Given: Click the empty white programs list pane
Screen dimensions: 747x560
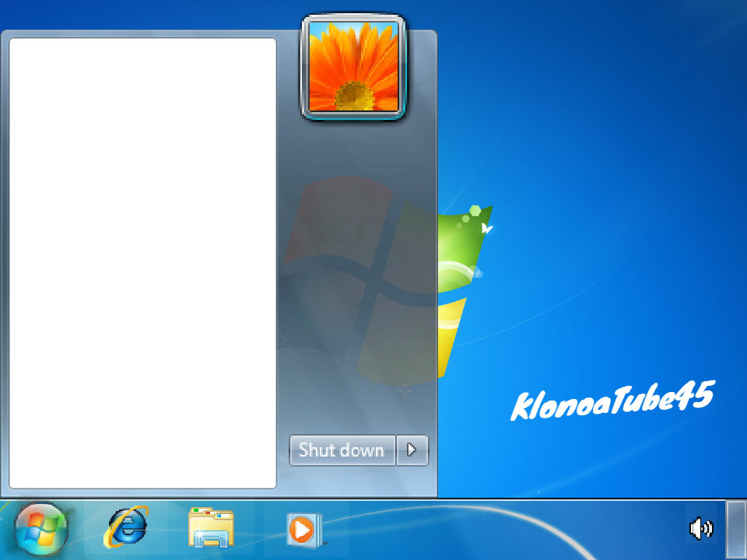Looking at the screenshot, I should tap(142, 263).
